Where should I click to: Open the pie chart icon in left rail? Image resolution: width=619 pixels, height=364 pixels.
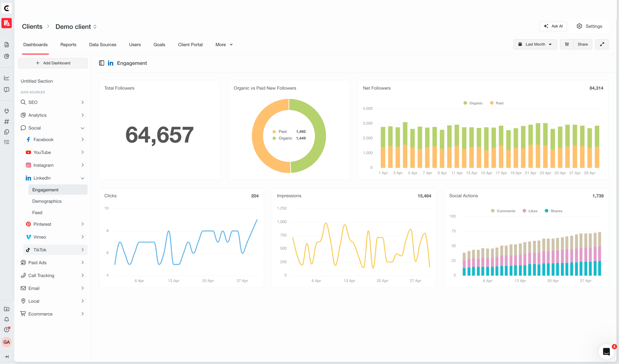(x=7, y=56)
